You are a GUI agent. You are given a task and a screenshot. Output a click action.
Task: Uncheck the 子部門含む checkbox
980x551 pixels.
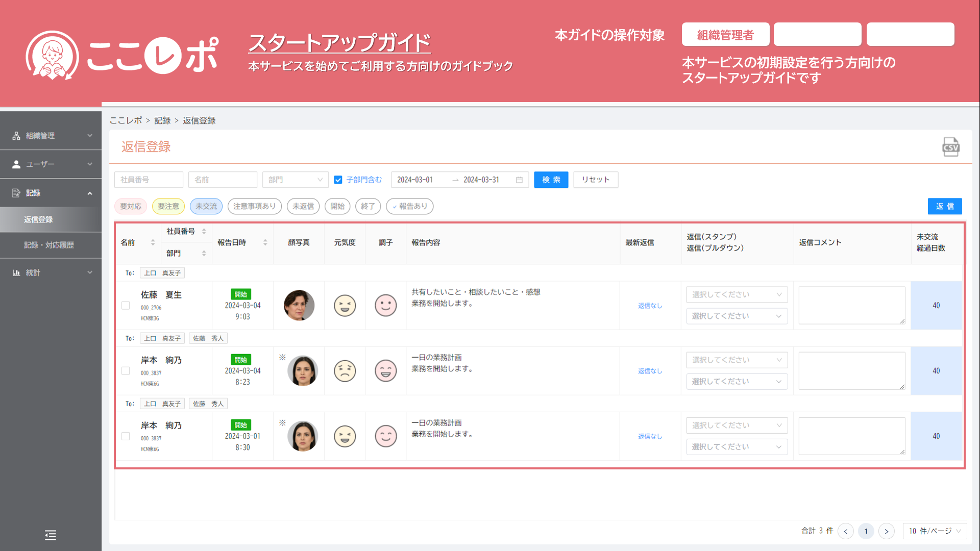pyautogui.click(x=338, y=180)
